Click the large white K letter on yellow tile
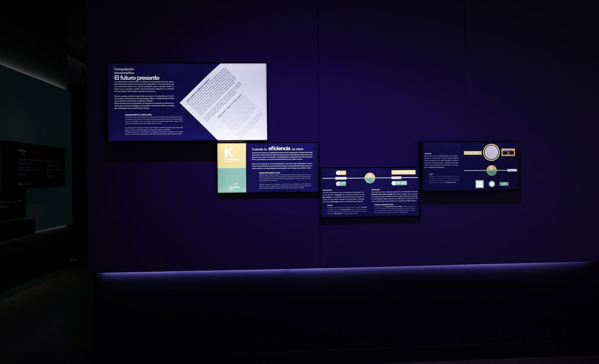This screenshot has width=599, height=364. (x=228, y=152)
